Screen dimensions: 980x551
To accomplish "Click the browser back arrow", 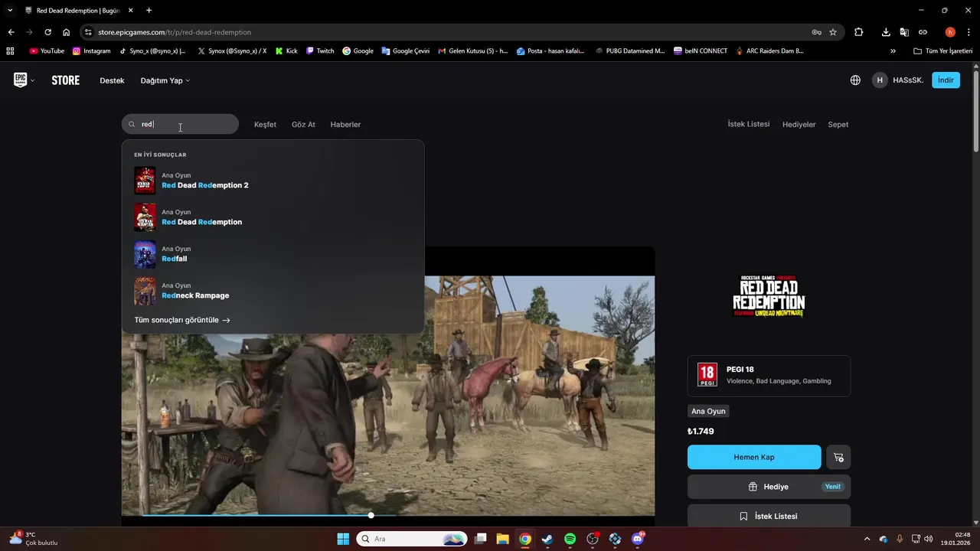I will click(11, 32).
